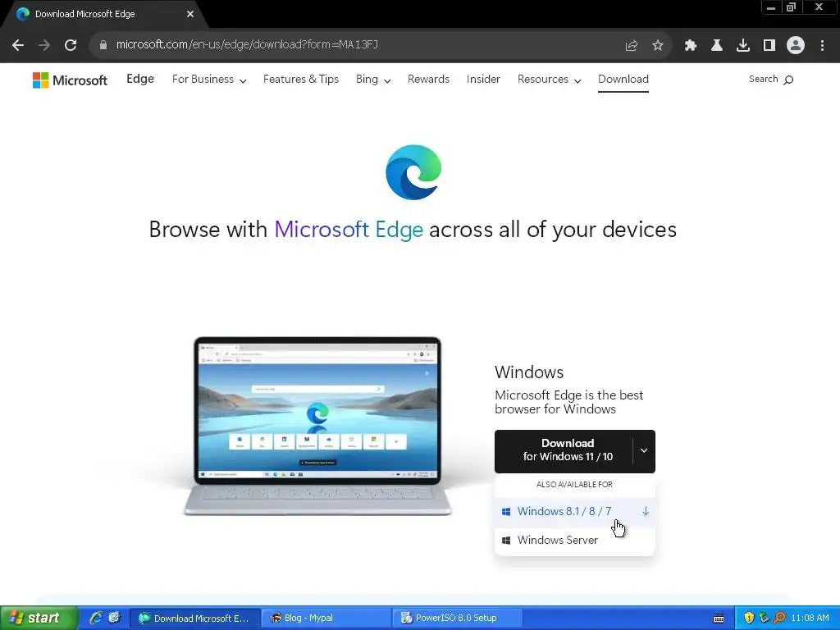Click the Windows heading text

pyautogui.click(x=529, y=372)
